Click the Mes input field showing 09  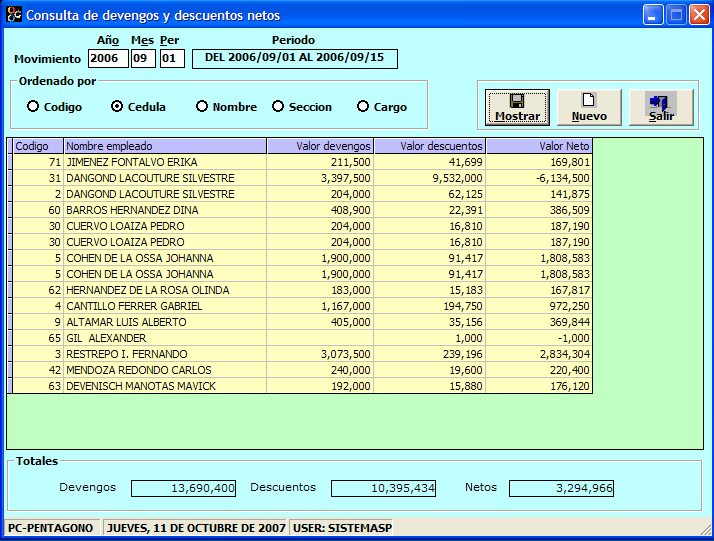(x=143, y=59)
